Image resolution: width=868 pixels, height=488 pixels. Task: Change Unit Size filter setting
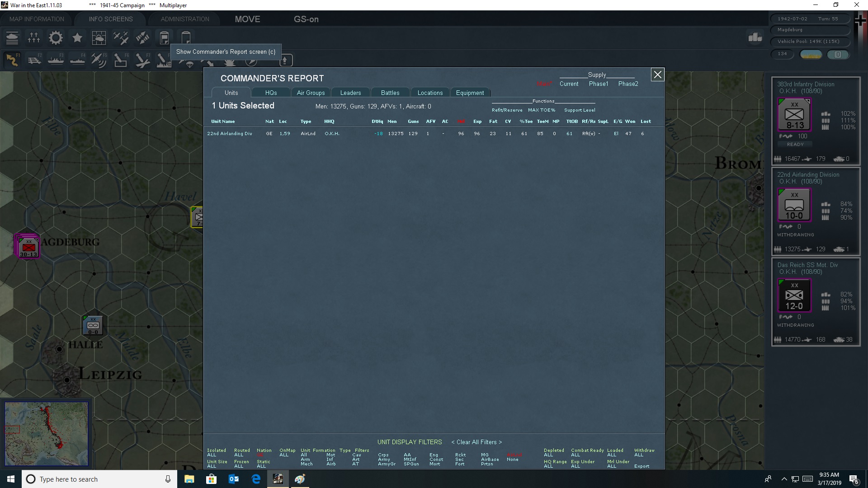tap(217, 464)
